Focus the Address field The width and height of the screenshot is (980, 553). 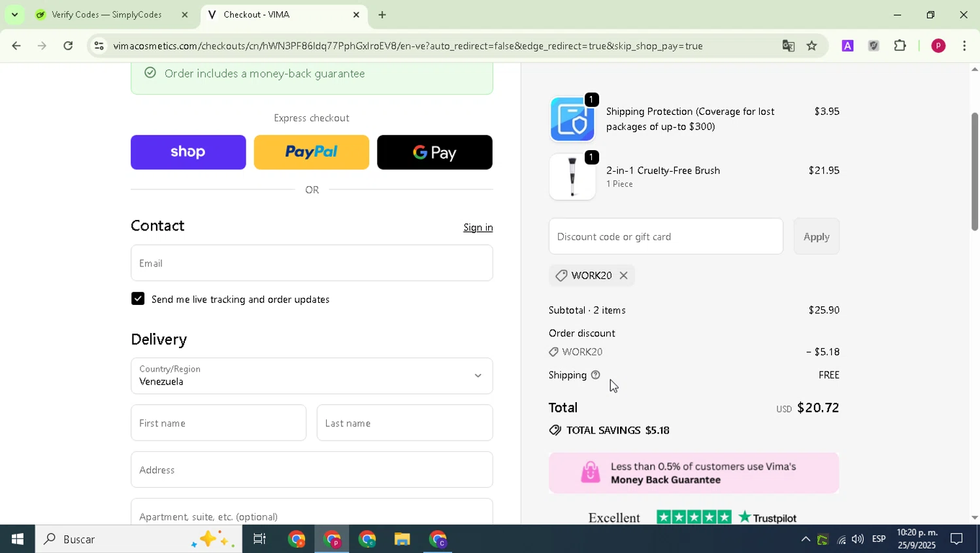coord(312,469)
